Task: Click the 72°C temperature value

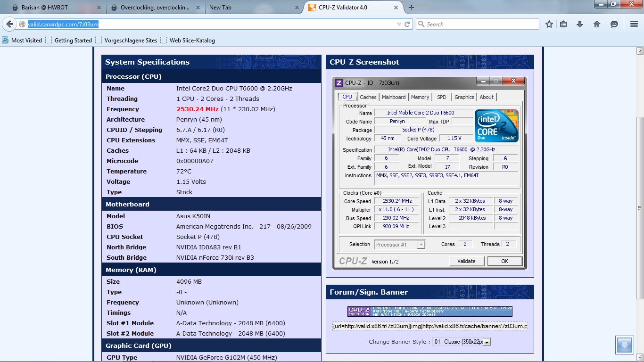Action: pyautogui.click(x=184, y=171)
